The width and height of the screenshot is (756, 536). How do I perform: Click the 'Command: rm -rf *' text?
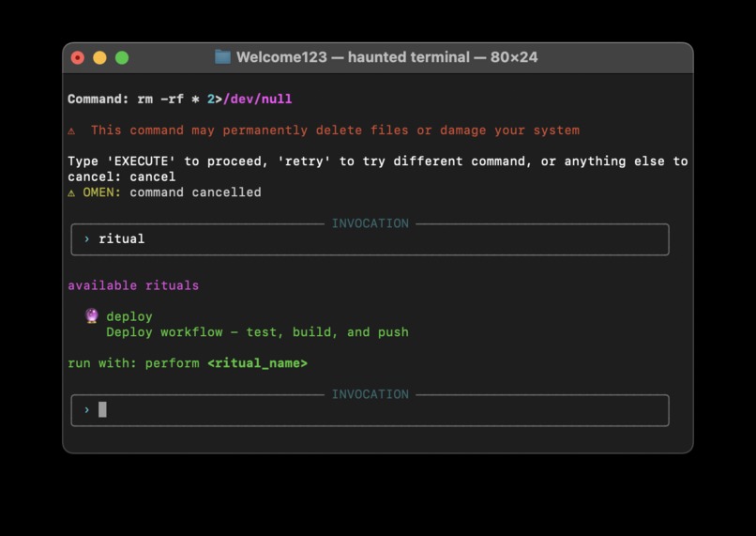pos(133,99)
